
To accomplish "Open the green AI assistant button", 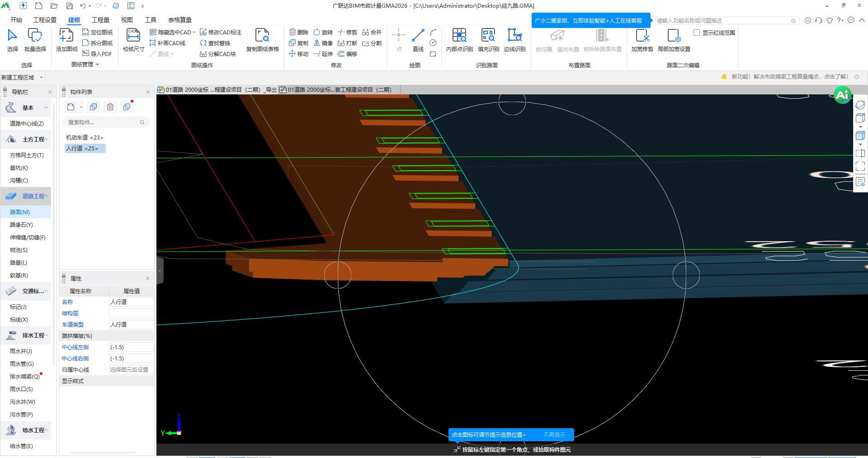I will (x=842, y=95).
